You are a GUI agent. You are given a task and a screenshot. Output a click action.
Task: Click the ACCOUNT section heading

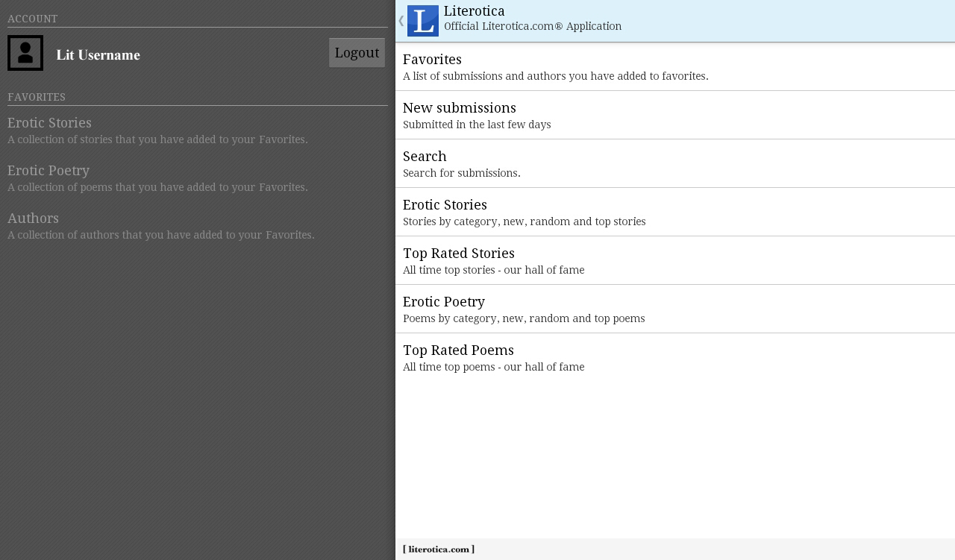(x=33, y=19)
